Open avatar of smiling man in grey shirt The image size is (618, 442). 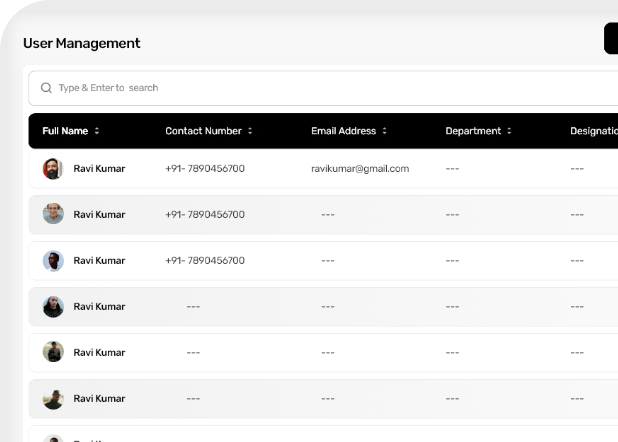53,214
